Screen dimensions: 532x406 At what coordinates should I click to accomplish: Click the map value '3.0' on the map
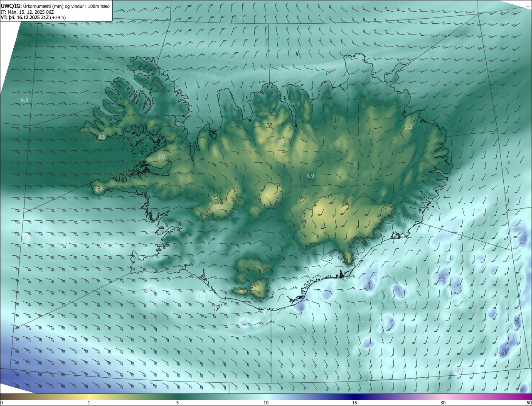tap(162, 157)
